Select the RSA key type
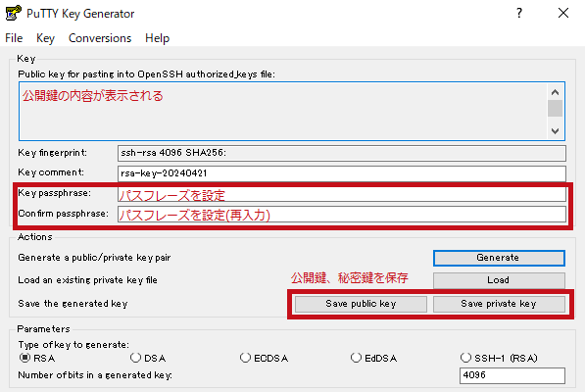Screen dimensions: 585x392 point(24,358)
